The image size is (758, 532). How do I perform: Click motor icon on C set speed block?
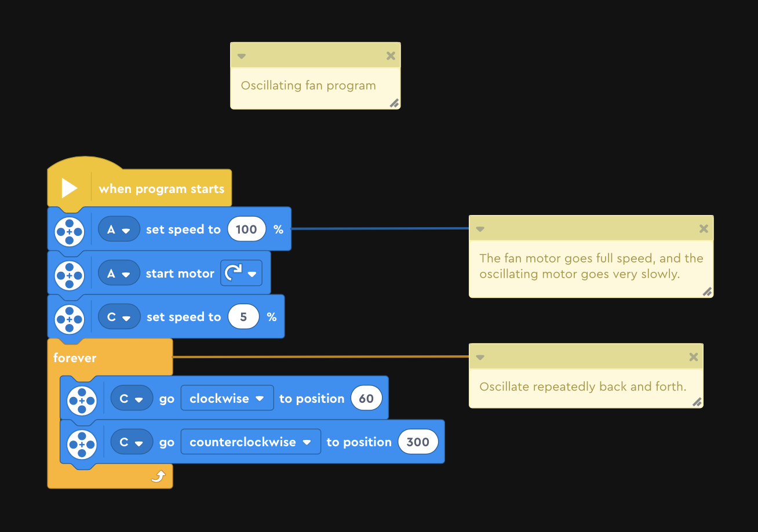[70, 319]
